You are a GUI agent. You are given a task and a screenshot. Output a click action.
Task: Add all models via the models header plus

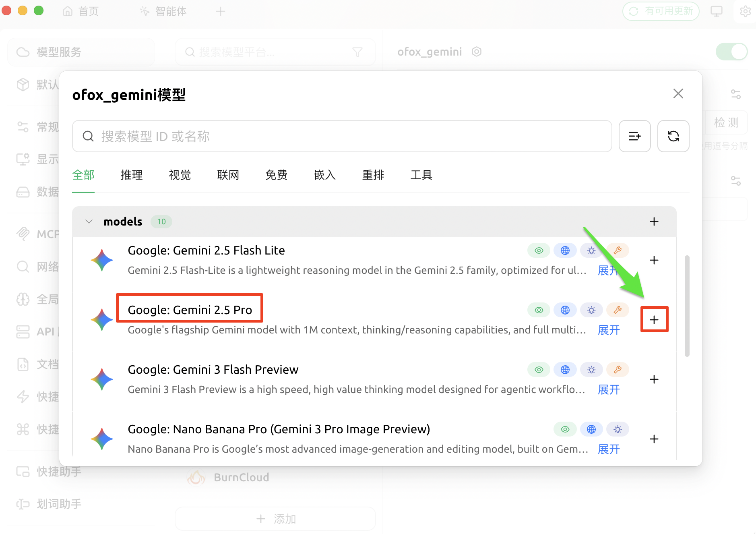click(x=654, y=221)
